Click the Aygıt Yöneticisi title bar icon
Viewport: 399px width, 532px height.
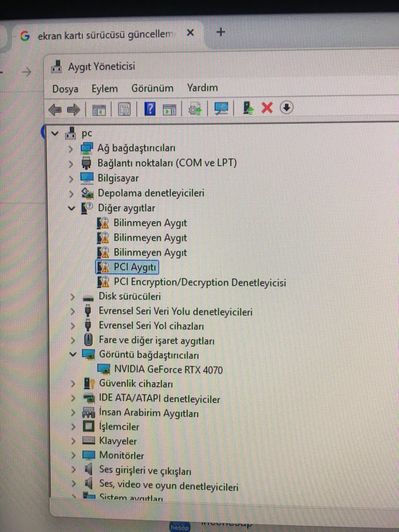point(57,66)
